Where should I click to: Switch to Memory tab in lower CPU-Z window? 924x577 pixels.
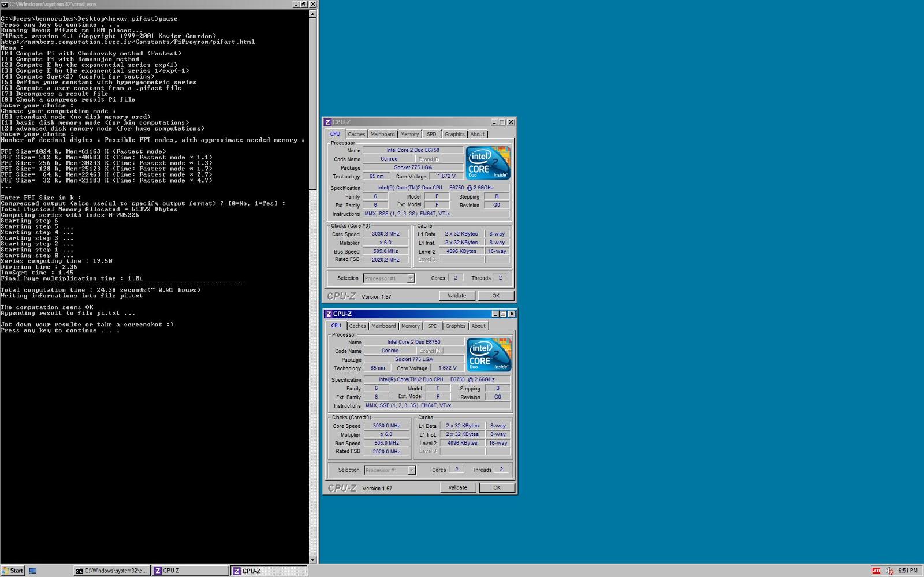411,326
